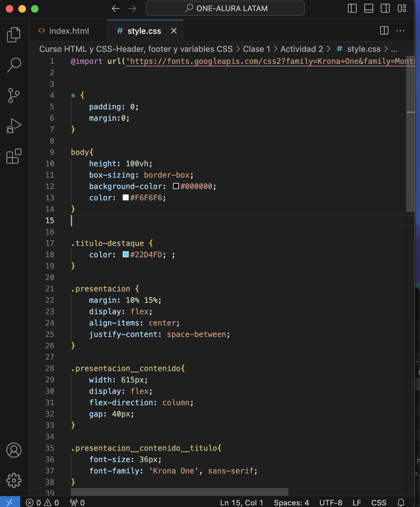Open the #22D4FD color swatch picker

point(126,254)
